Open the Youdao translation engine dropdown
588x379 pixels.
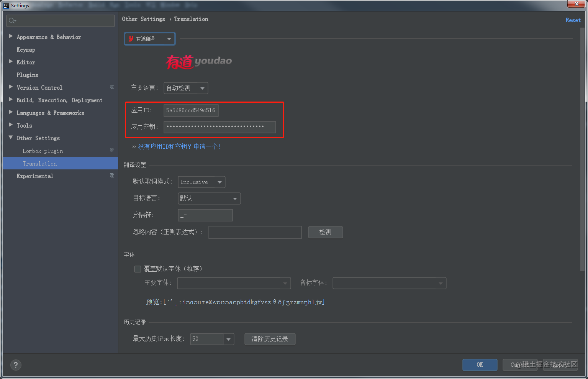point(150,39)
